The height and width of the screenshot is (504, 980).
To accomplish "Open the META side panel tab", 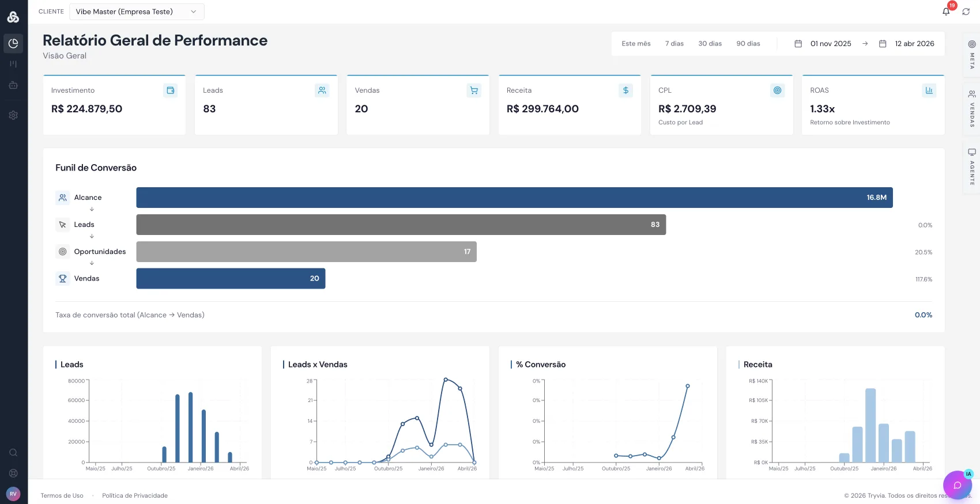I will (972, 55).
